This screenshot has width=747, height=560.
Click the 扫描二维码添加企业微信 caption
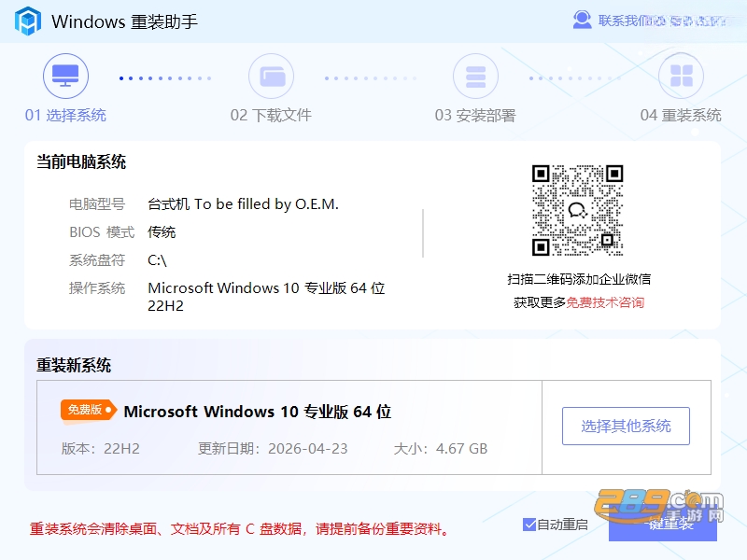pyautogui.click(x=579, y=279)
